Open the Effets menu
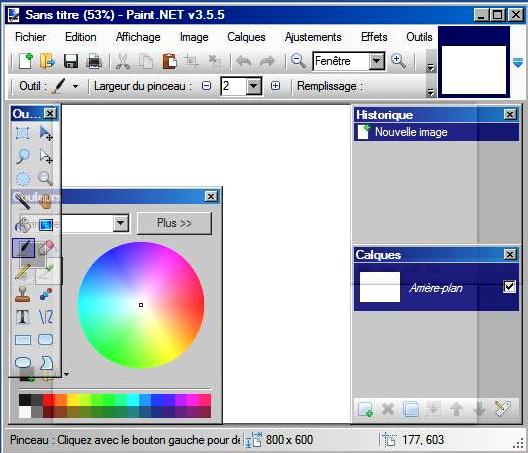 374,37
